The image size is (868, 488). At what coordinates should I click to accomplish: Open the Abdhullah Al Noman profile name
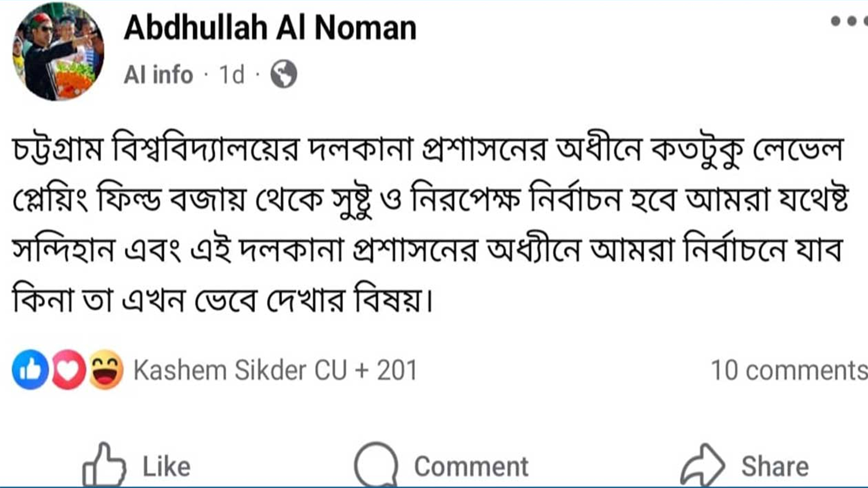(x=270, y=28)
